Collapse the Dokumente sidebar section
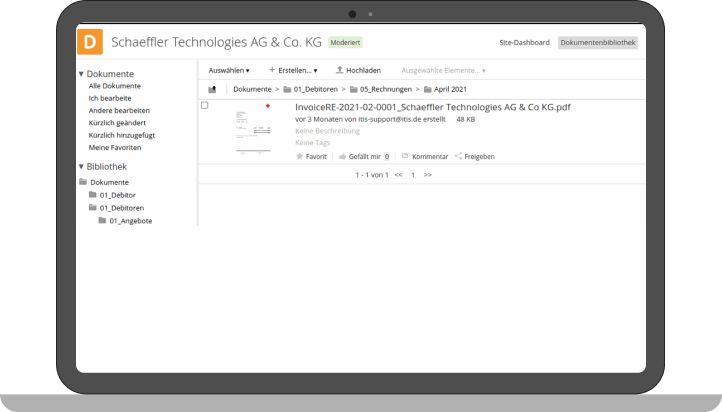 pyautogui.click(x=81, y=74)
